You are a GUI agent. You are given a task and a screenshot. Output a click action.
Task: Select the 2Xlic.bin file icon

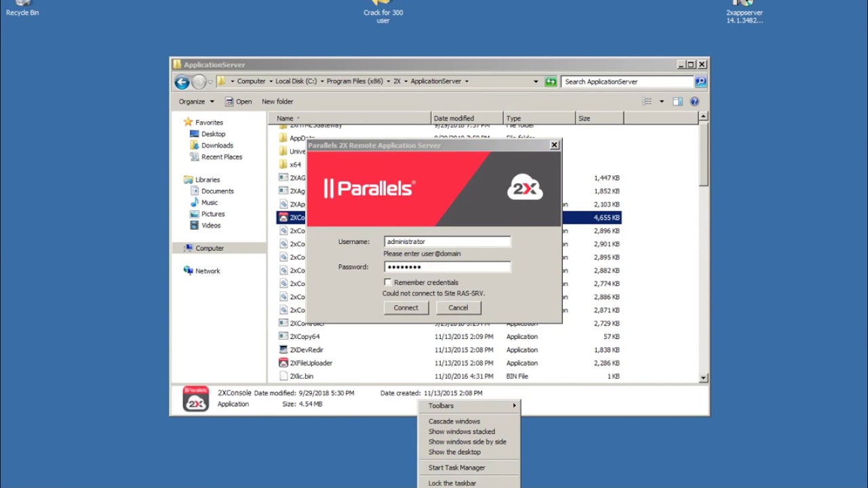(x=283, y=376)
